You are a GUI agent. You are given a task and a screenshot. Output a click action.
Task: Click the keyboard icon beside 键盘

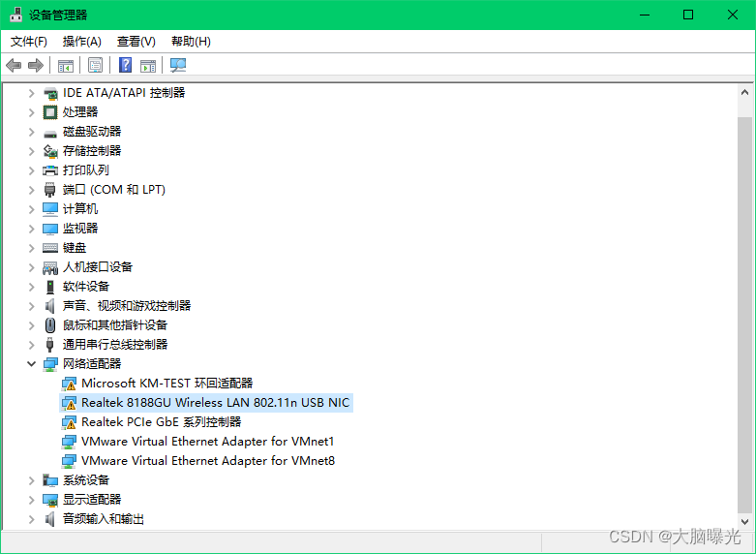click(x=50, y=248)
